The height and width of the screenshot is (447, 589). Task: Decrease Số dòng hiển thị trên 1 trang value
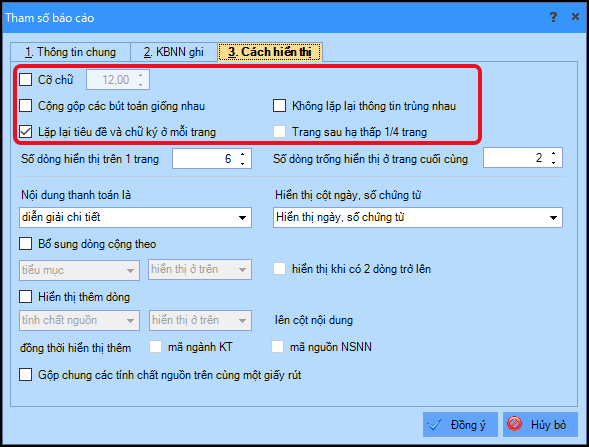[242, 163]
